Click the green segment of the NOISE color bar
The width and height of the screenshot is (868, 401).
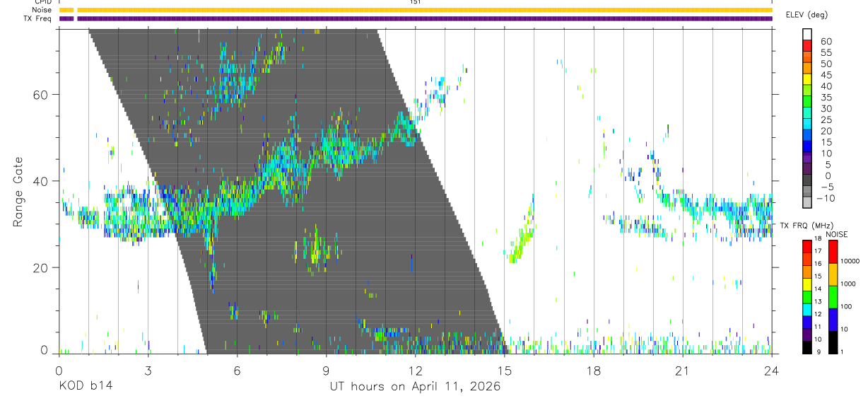point(833,297)
